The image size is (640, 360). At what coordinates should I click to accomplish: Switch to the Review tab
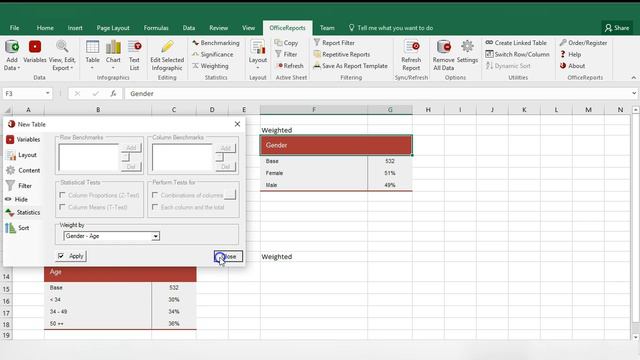click(218, 28)
